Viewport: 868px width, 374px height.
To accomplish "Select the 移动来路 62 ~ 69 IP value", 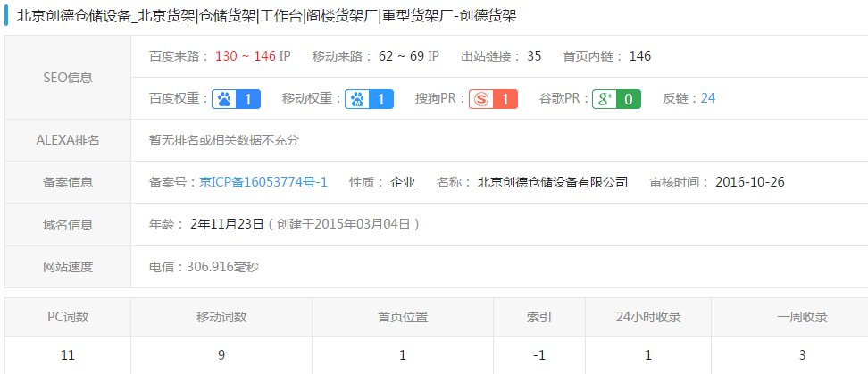I will click(408, 56).
